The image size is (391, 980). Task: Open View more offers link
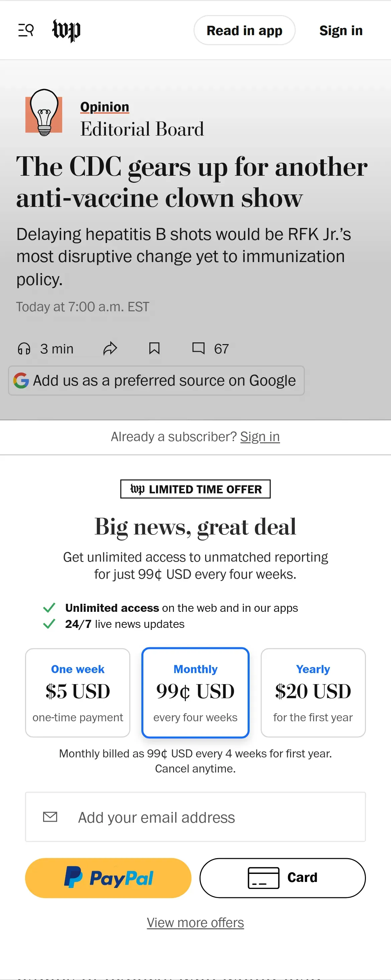tap(195, 922)
